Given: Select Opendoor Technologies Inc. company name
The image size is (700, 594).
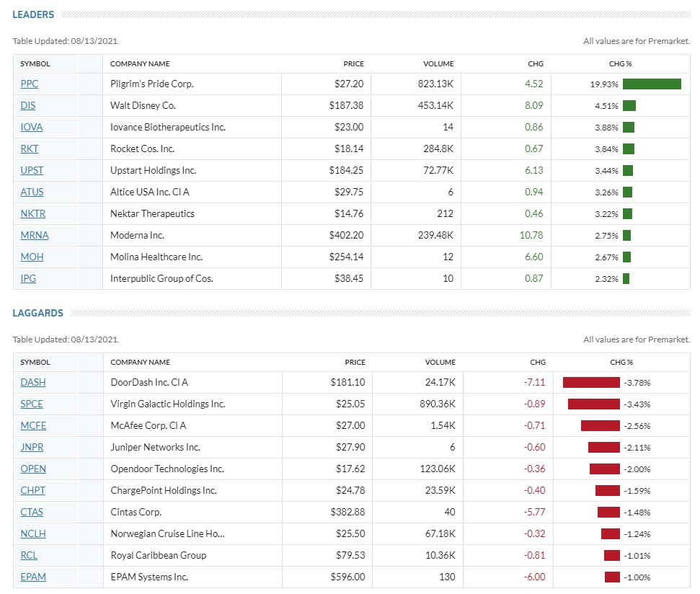Looking at the screenshot, I should (167, 469).
